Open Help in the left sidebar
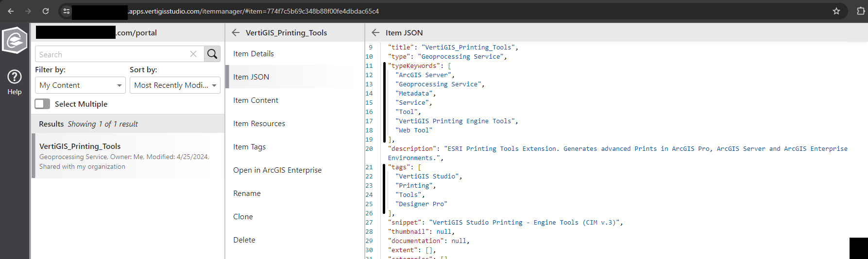The image size is (868, 259). (x=15, y=82)
